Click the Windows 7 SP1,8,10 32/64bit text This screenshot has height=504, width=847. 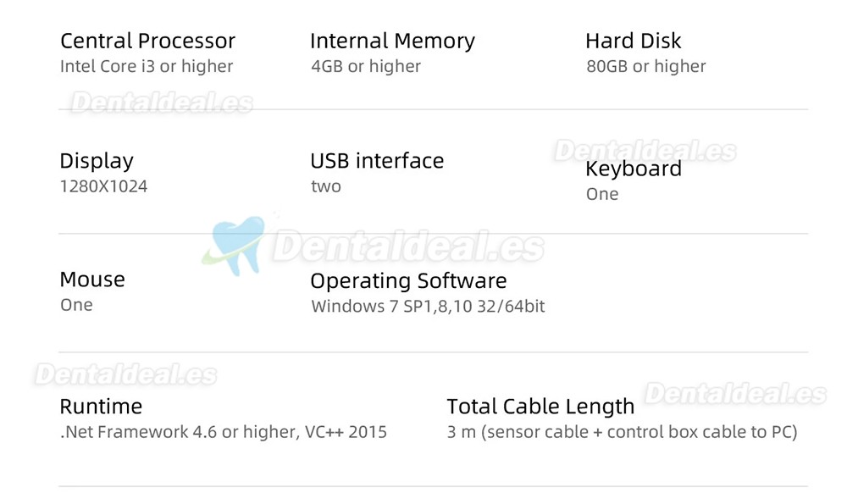428,307
